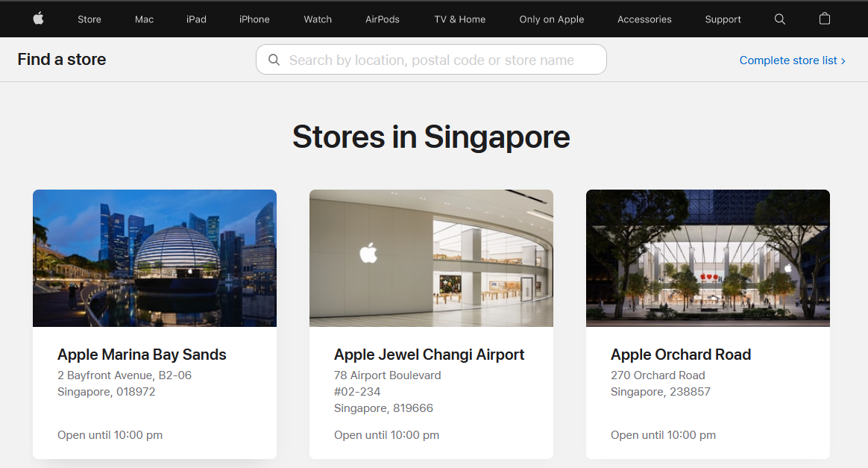This screenshot has width=868, height=468.
Task: Click the Complete store list link
Action: coord(792,60)
